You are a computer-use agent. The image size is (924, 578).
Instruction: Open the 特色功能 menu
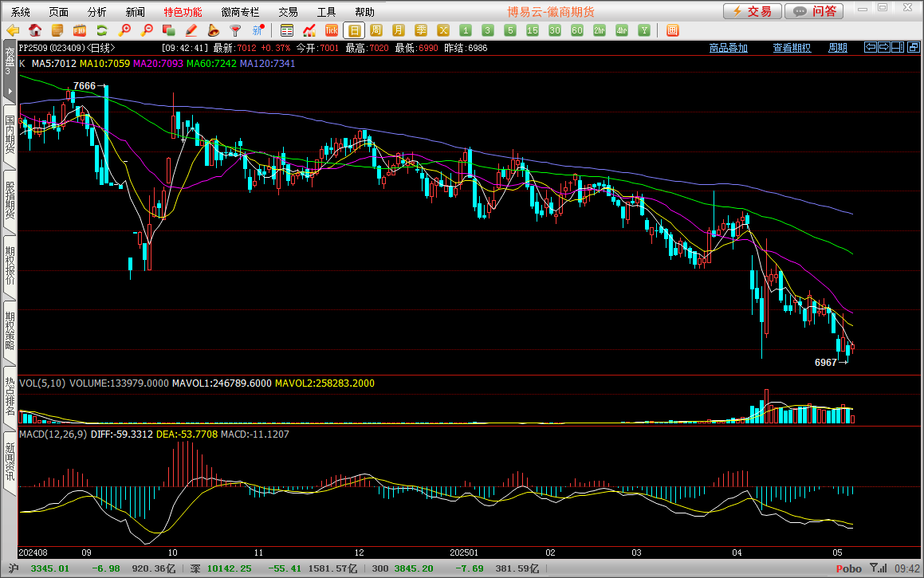click(183, 12)
